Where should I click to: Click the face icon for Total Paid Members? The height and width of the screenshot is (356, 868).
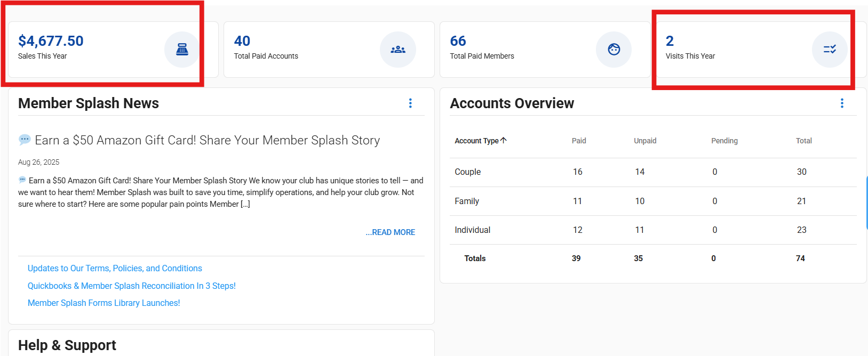point(614,50)
